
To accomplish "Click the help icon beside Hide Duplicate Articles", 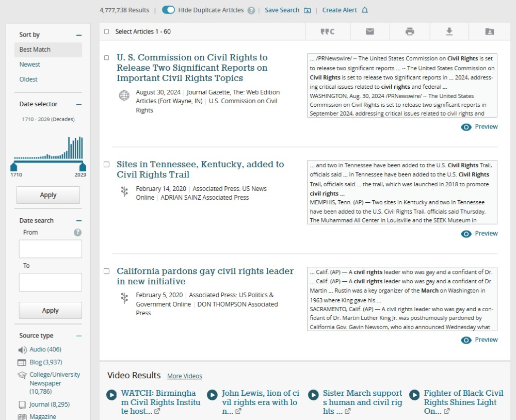I will (251, 10).
